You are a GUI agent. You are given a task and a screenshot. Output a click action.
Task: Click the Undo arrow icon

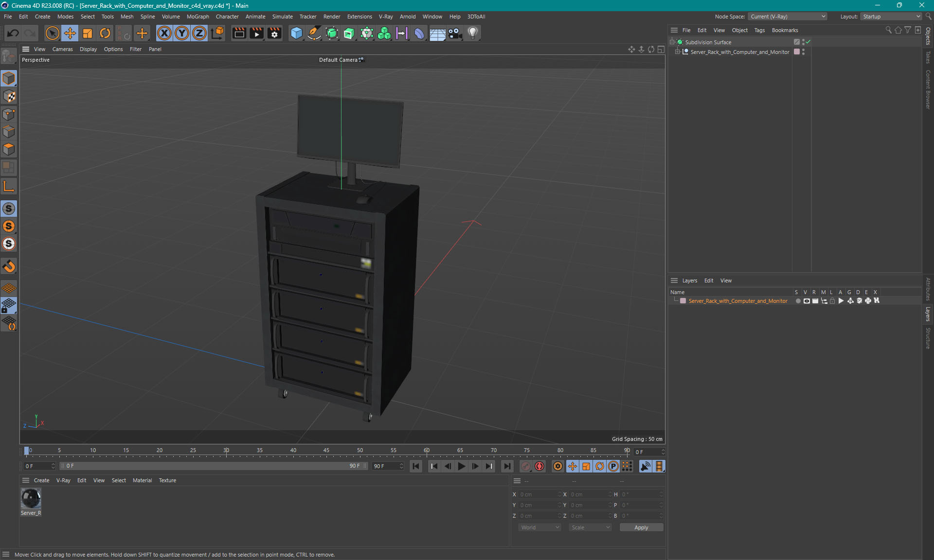13,33
